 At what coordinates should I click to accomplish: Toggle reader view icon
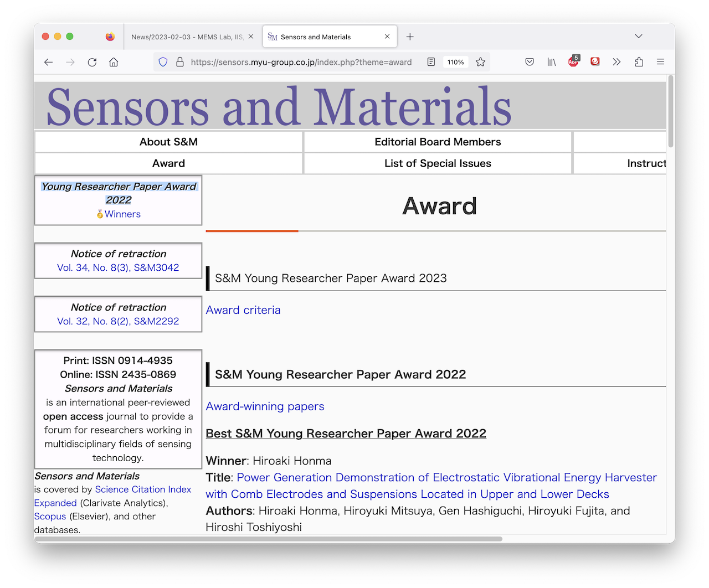click(x=431, y=62)
